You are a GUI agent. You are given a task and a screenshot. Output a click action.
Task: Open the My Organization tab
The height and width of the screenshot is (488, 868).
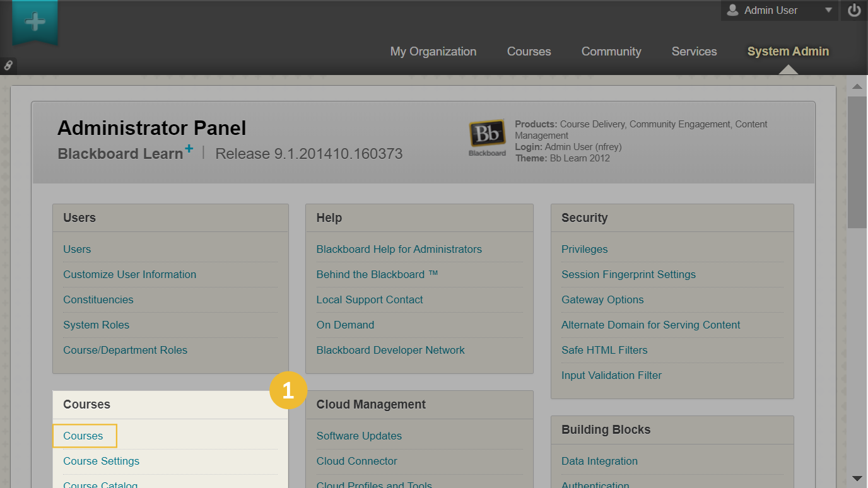coord(433,52)
